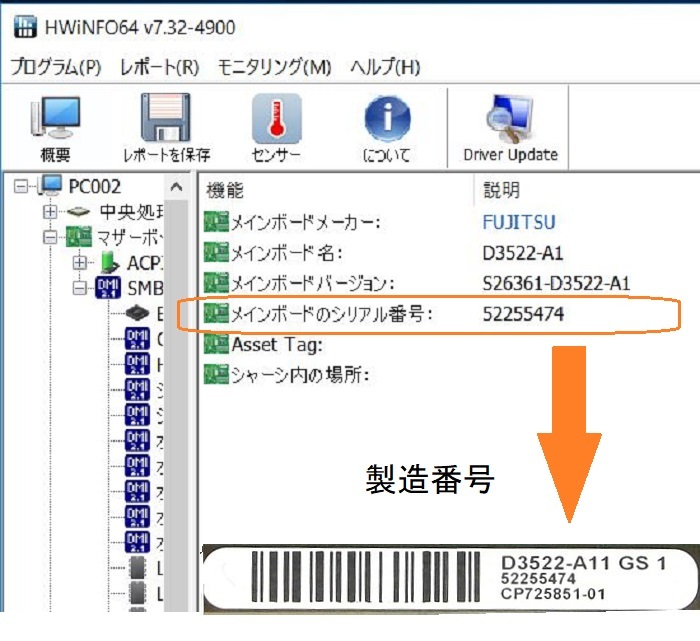This screenshot has height=641, width=700.
Task: Open the モニタリング(M) menu
Action: pyautogui.click(x=274, y=67)
